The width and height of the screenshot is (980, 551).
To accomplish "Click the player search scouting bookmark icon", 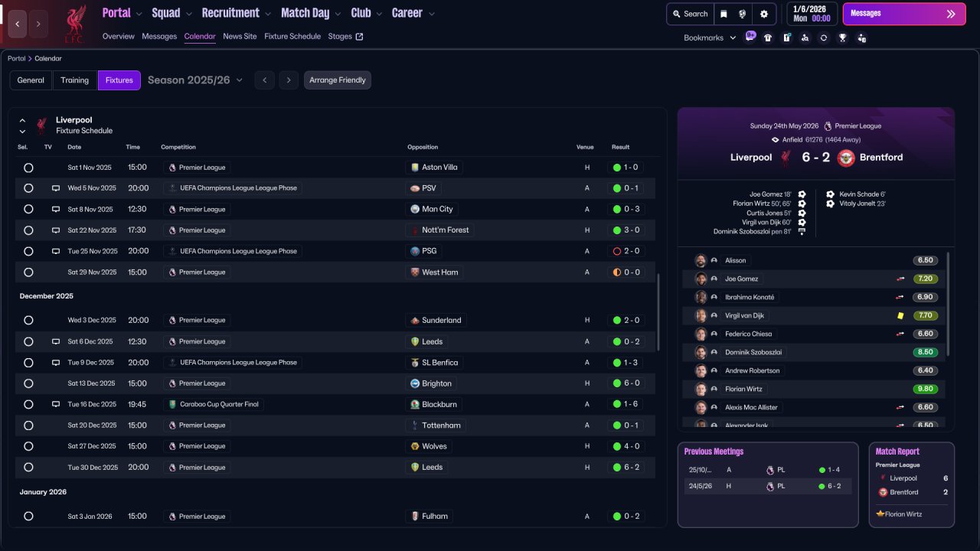I will point(805,37).
